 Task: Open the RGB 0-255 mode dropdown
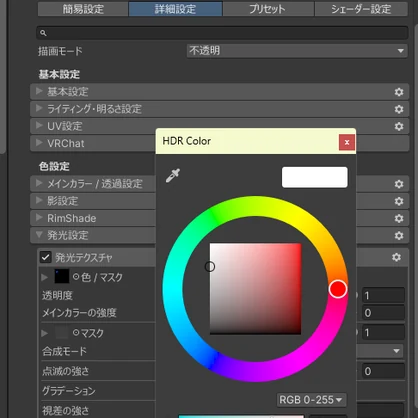click(x=311, y=400)
